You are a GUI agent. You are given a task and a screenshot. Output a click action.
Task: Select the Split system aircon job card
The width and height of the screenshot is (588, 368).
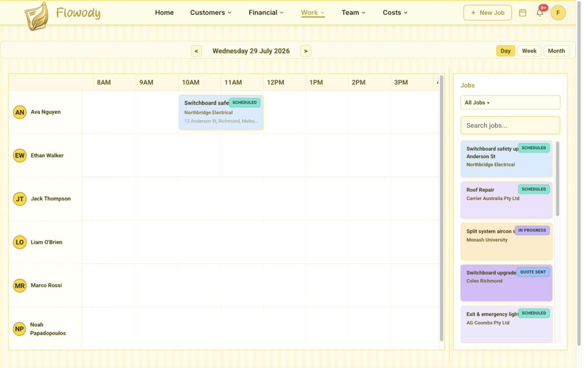[506, 242]
